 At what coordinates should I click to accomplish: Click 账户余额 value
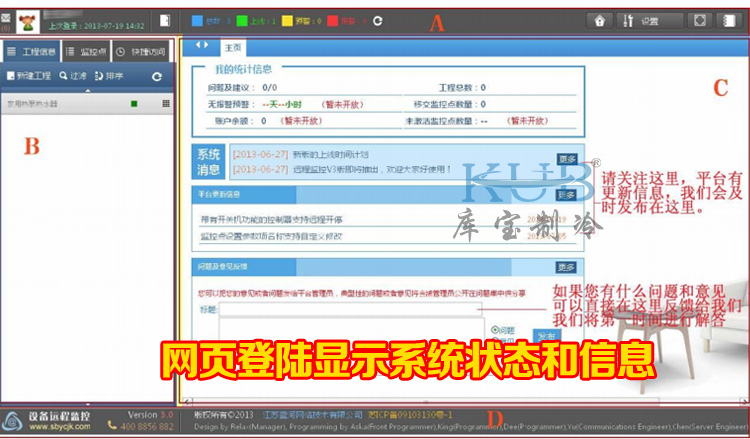pyautogui.click(x=264, y=121)
